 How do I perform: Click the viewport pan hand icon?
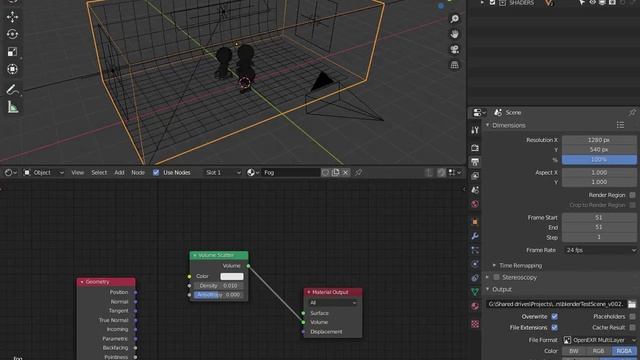[x=454, y=34]
